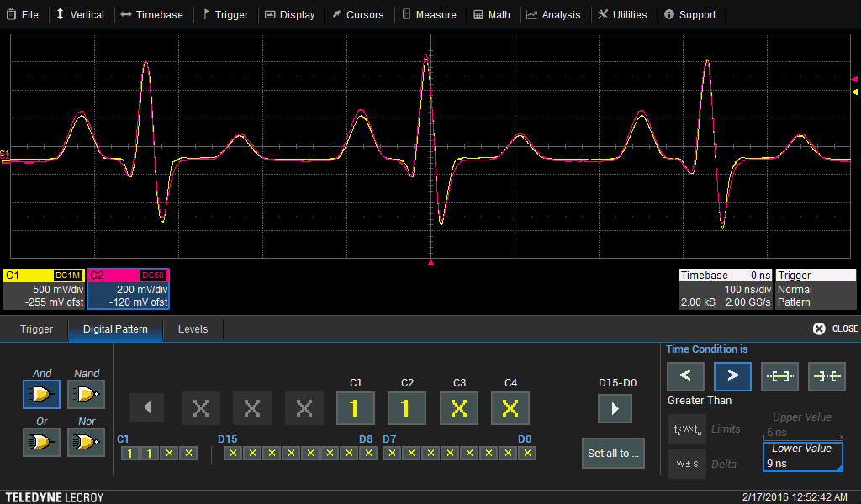The height and width of the screenshot is (504, 861).
Task: Open the Measure menu
Action: click(429, 14)
